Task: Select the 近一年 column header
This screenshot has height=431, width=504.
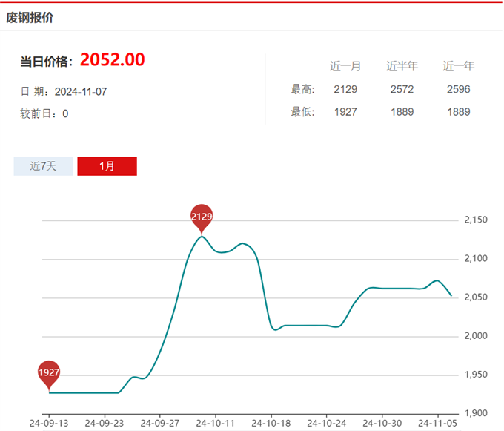Action: (458, 66)
